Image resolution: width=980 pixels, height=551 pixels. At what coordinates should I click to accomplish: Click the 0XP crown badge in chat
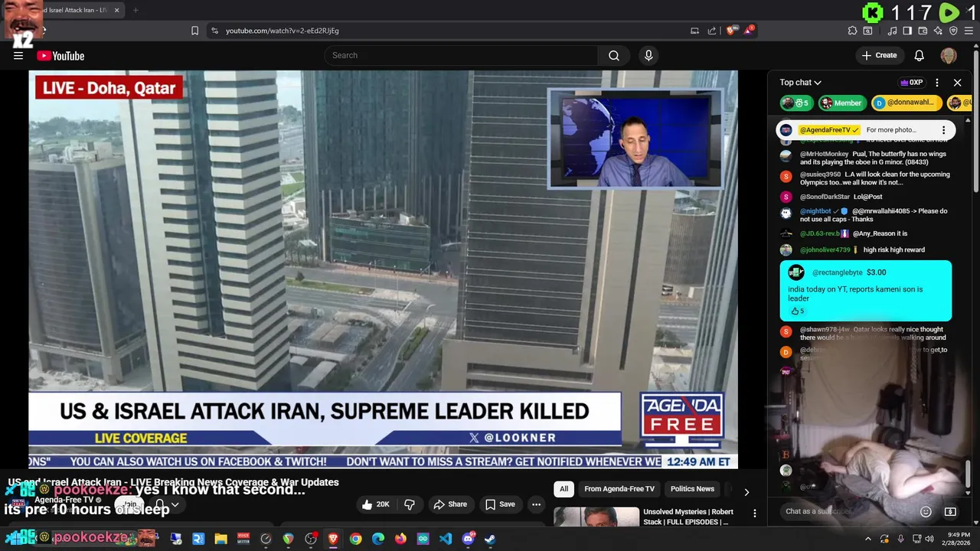pos(911,83)
